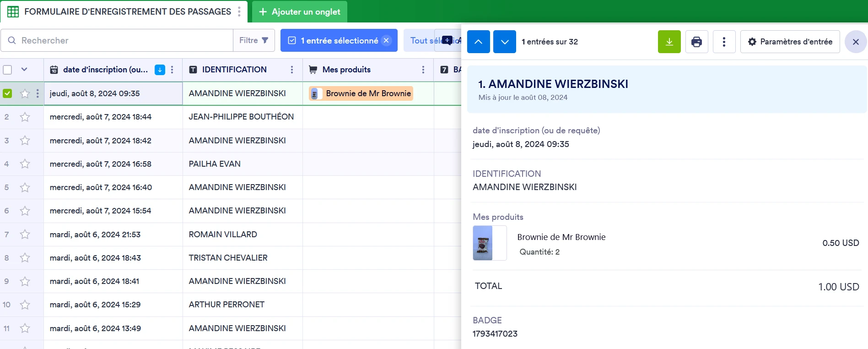The image size is (868, 349).
Task: Select the PAILHA EVAN cell
Action: point(243,164)
